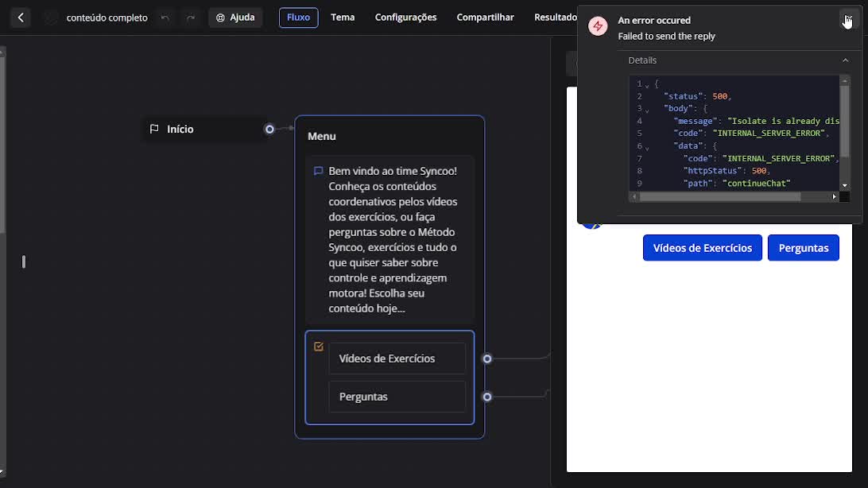Click the horizontal scrollbar in JSON viewer
Viewport: 868px width, 488px height.
click(719, 196)
